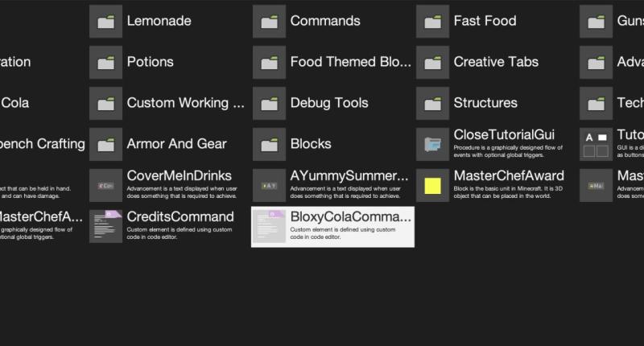Select the CoverMeInDrinks advancement icon

pos(105,186)
